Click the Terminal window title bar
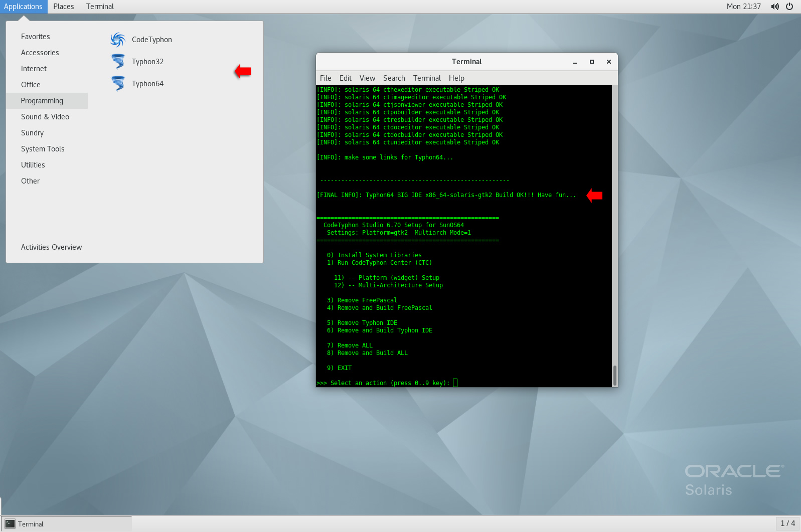The image size is (801, 532). [466, 62]
